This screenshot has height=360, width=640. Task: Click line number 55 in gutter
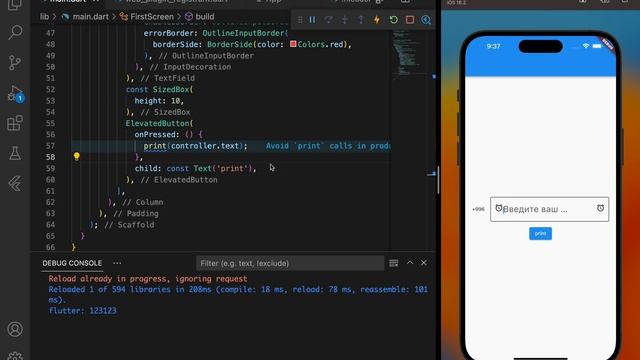tap(50, 123)
